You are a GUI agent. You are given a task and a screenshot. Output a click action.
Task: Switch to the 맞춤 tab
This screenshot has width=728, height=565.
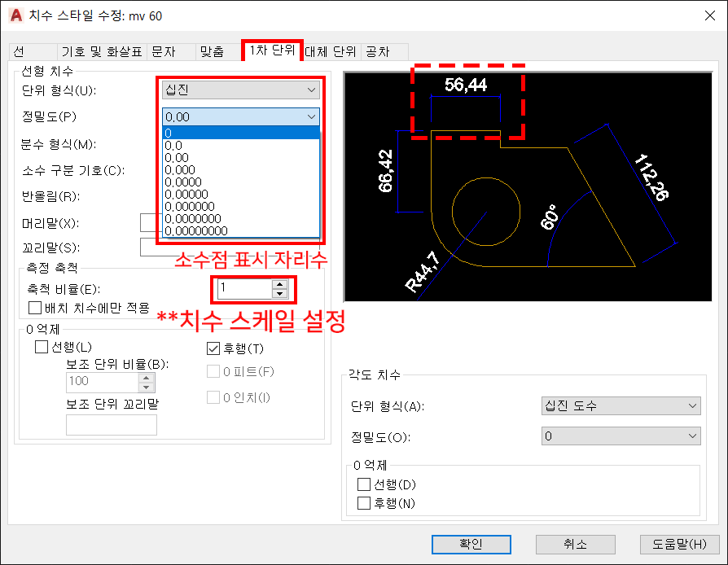218,51
